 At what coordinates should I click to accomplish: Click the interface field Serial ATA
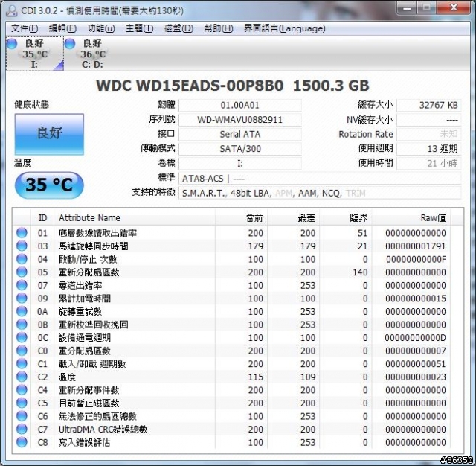click(240, 134)
